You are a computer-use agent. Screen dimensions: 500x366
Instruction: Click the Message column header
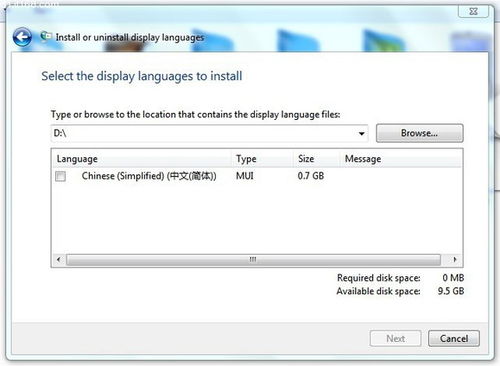(401, 159)
